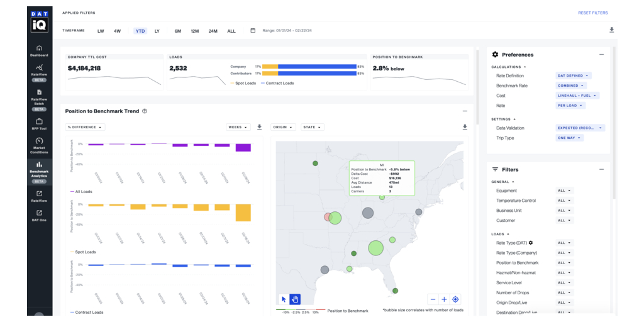This screenshot has height=322, width=644.
Task: Click the map zoom in plus button
Action: coord(444,299)
